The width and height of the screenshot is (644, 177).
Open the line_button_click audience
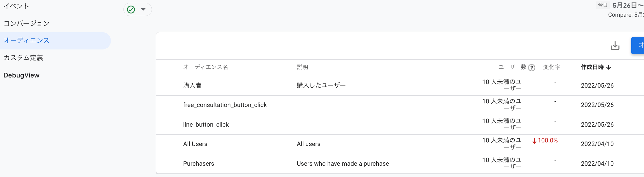tap(206, 125)
